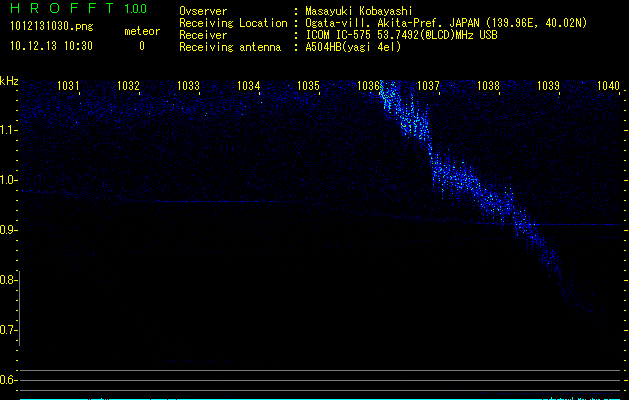629x400 pixels.
Task: Click the time axis marker 1039
Action: point(548,85)
